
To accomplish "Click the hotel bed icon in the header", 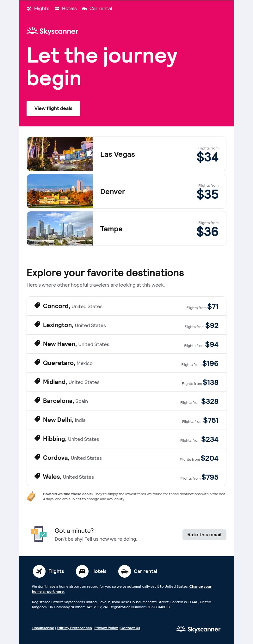I will coord(57,9).
